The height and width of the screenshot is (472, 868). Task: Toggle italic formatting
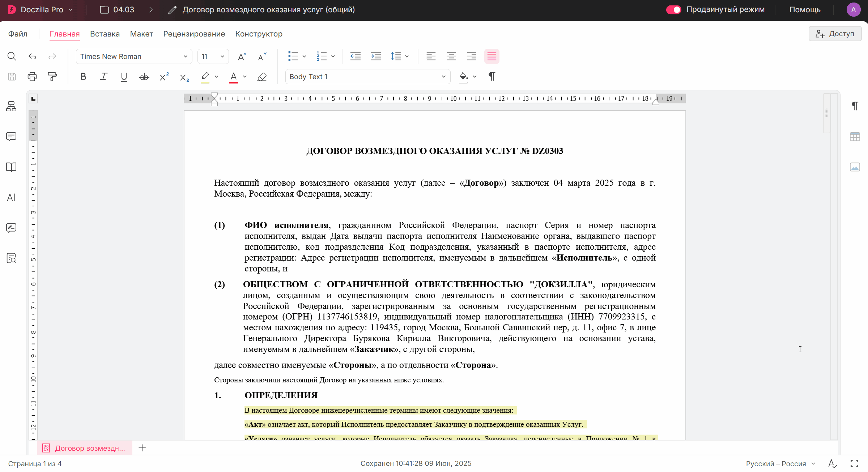[103, 77]
